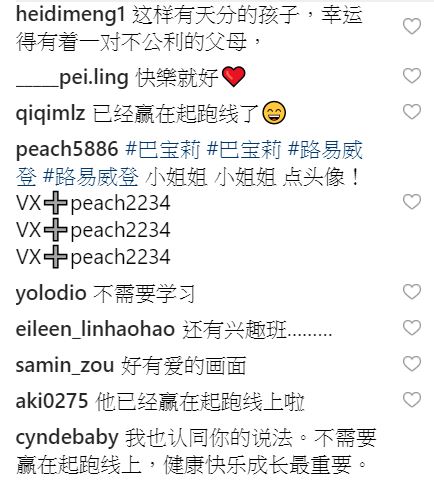Open the first #巴宝莉 hashtag link
Image resolution: width=434 pixels, height=481 pixels.
pos(163,149)
